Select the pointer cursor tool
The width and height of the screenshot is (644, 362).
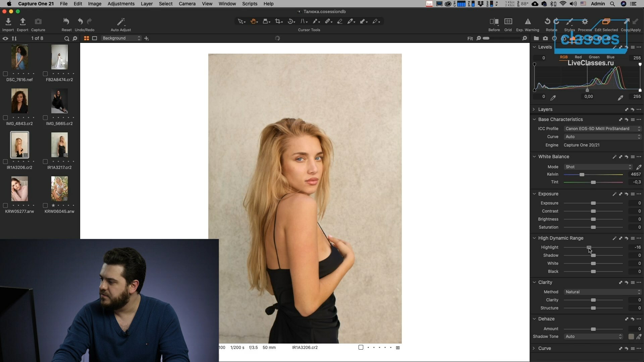click(x=240, y=21)
